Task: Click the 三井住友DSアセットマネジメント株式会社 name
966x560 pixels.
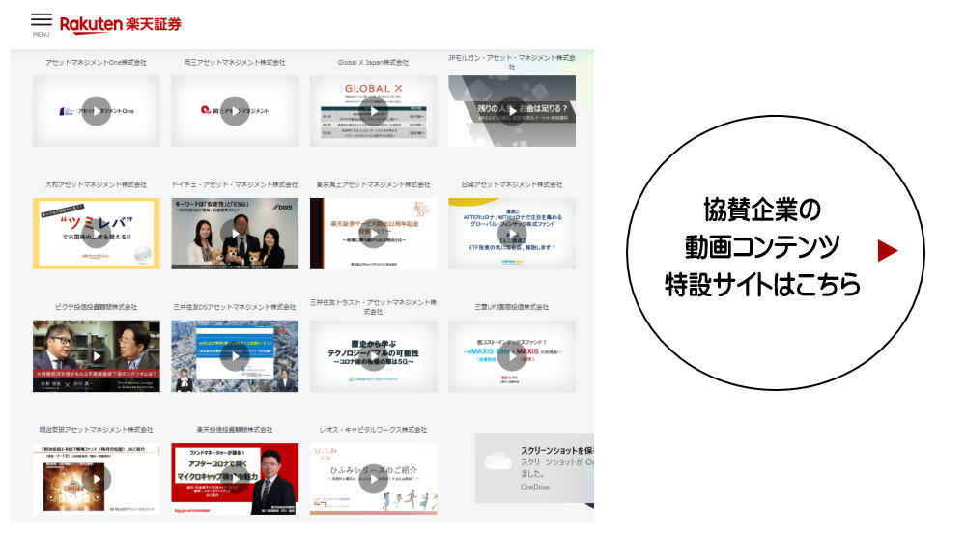Action: (x=235, y=307)
